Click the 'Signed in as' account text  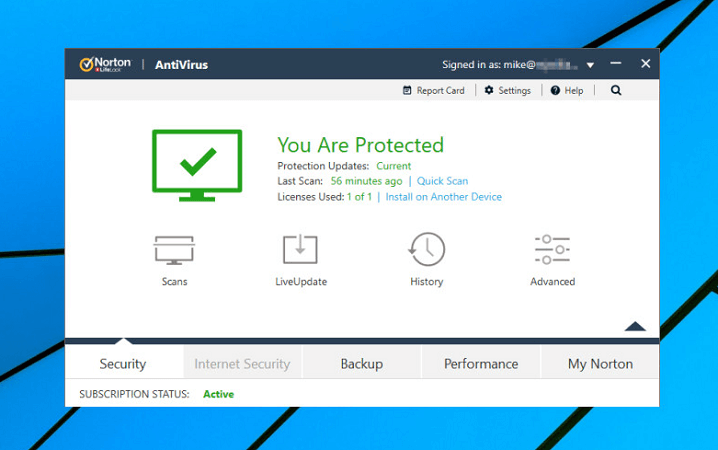click(x=509, y=65)
